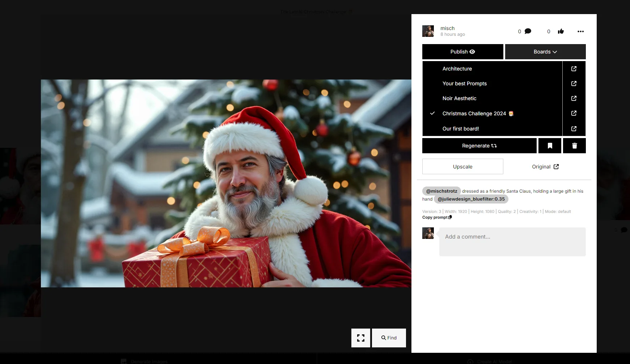630x364 pixels.
Task: Click the Regenerate button
Action: (x=479, y=146)
